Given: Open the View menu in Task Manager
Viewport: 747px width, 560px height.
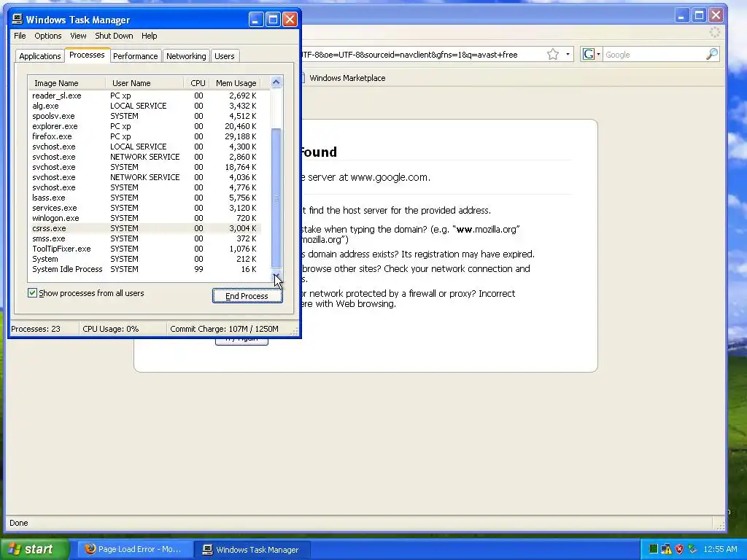Looking at the screenshot, I should coord(78,36).
